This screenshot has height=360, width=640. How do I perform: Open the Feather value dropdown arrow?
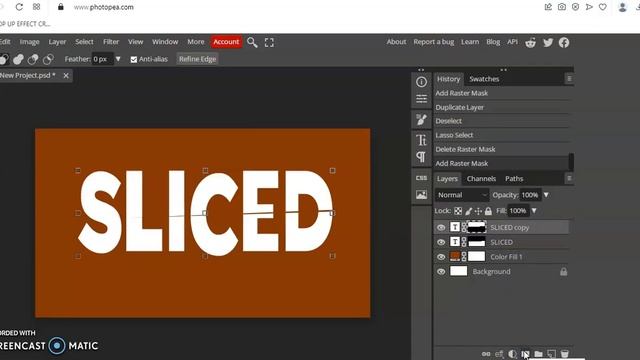click(x=118, y=59)
